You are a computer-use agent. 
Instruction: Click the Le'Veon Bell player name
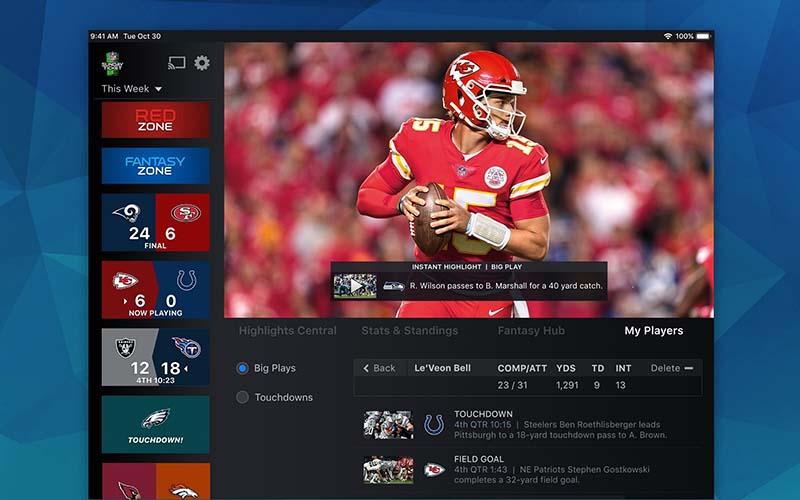442,368
